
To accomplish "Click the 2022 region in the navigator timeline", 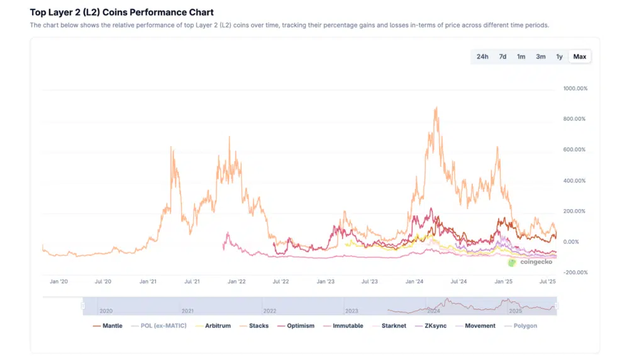I will (x=270, y=311).
